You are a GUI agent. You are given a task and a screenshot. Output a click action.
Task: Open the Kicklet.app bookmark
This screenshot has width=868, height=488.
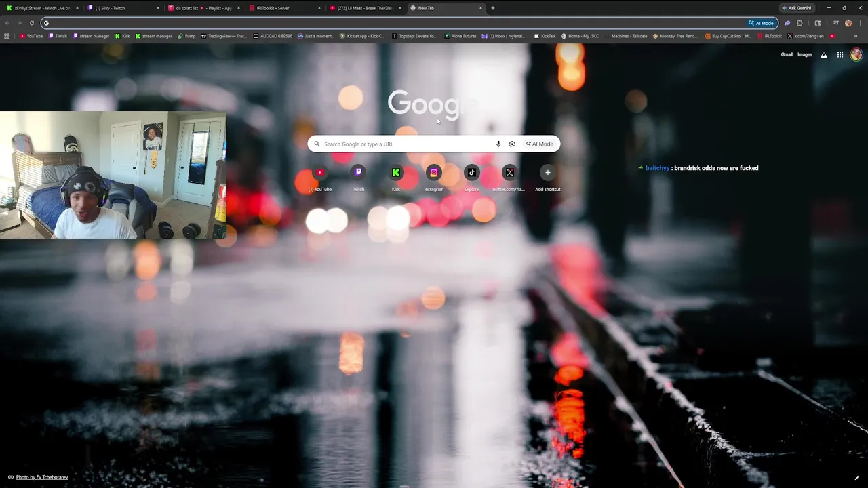[362, 36]
